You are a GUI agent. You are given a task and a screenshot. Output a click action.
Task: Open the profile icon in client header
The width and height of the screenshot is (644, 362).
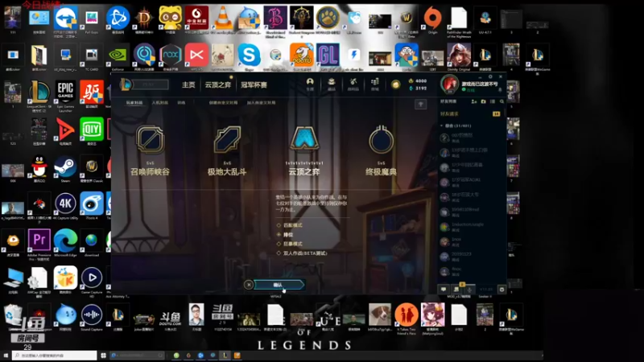[310, 84]
